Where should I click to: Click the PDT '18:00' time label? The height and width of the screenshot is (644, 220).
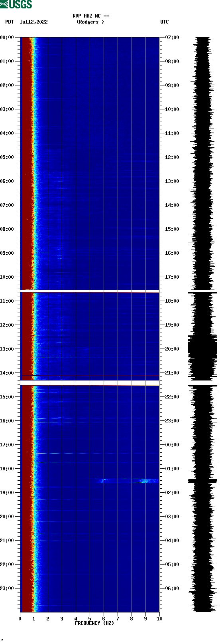7,469
